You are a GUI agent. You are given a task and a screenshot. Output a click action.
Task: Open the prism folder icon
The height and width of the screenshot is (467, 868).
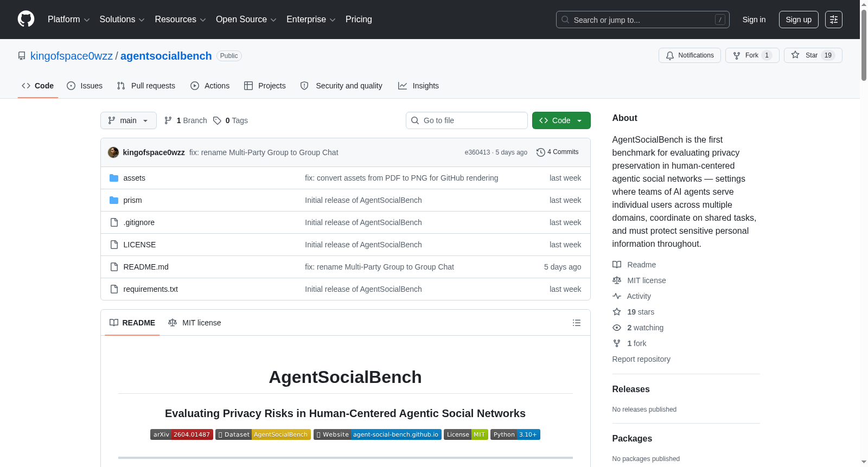point(114,200)
